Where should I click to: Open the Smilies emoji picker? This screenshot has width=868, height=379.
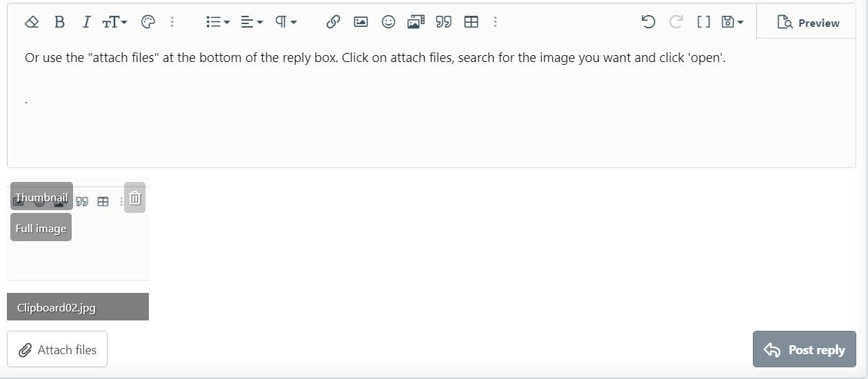click(x=388, y=22)
